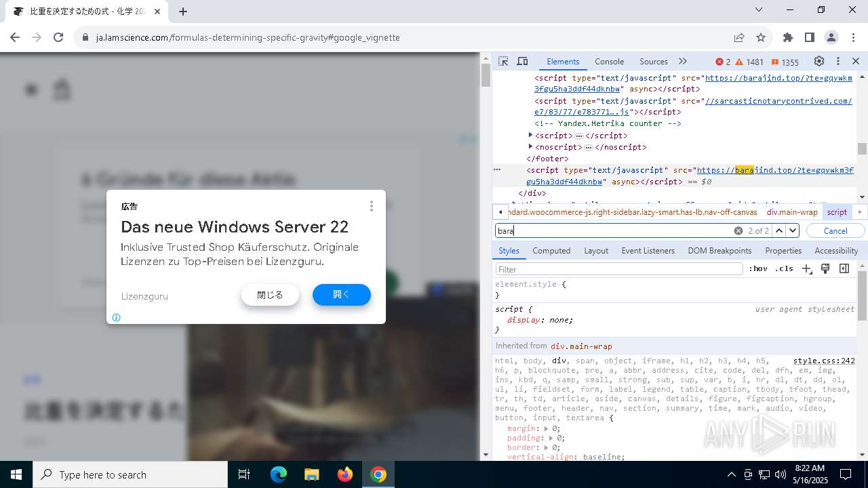Go to next search result

(x=793, y=231)
